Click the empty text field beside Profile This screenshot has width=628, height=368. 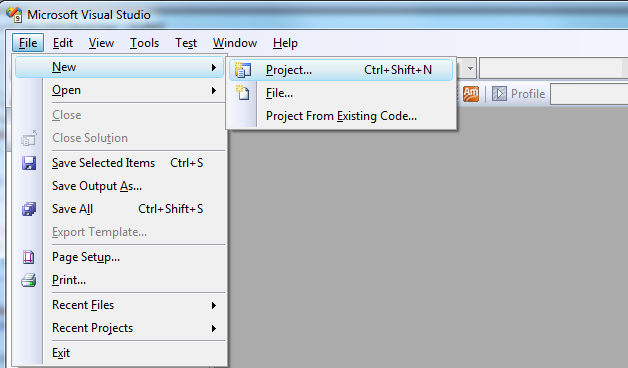[589, 94]
